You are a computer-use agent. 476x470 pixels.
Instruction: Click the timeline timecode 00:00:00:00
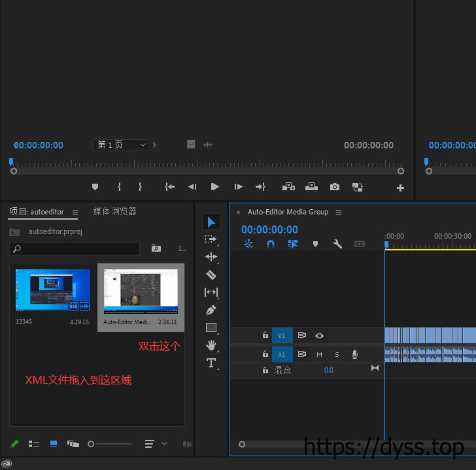click(269, 229)
